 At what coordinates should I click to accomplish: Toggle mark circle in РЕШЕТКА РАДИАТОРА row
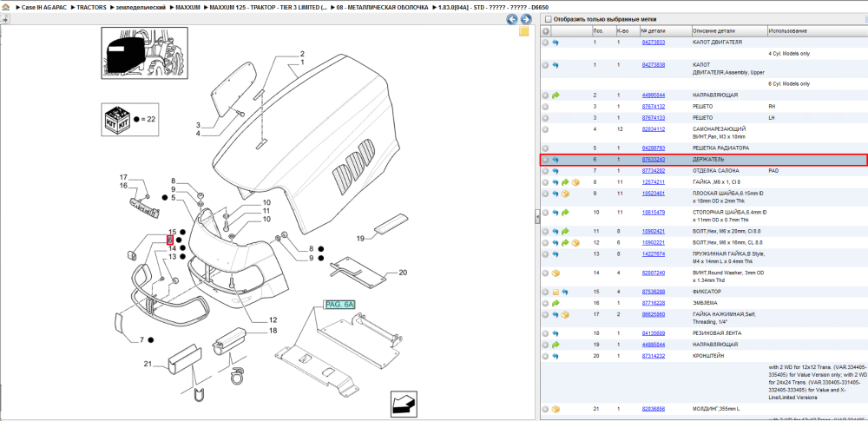(545, 148)
